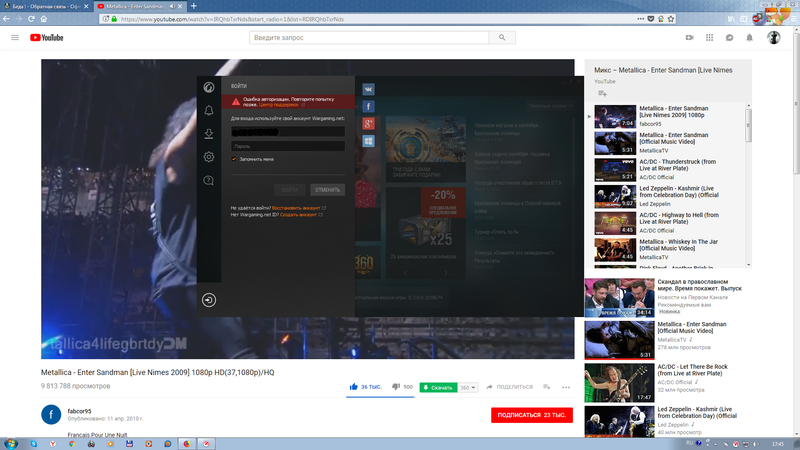
Task: Open the YouTube hamburger menu
Action: click(x=15, y=37)
